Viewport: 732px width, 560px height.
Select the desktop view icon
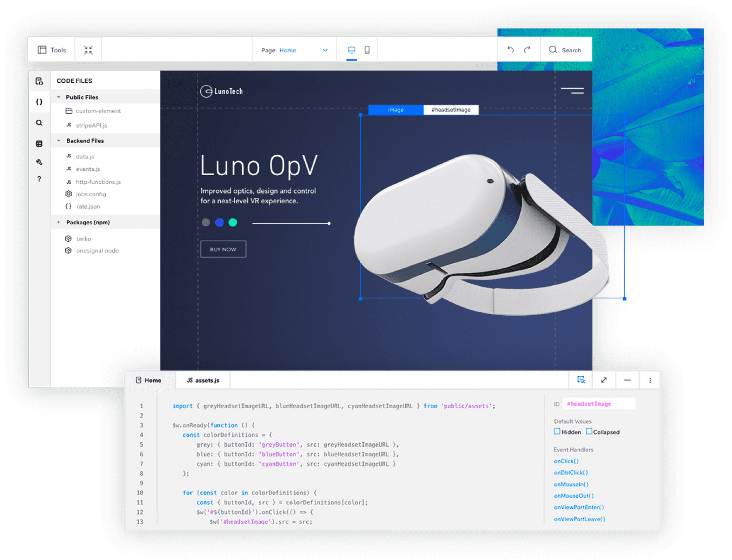(351, 50)
